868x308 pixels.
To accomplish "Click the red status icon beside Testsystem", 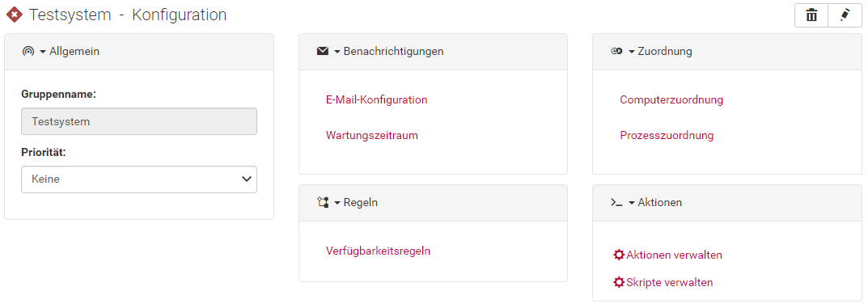I will tap(14, 15).
